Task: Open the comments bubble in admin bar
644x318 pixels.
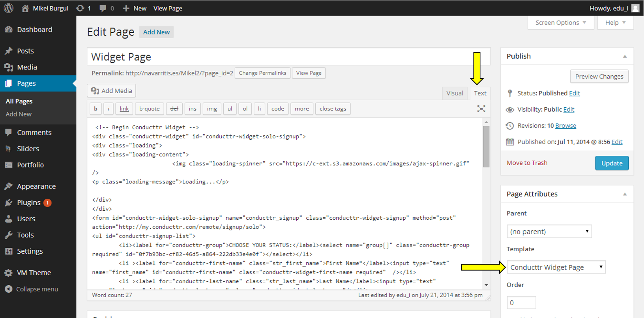Action: point(103,8)
